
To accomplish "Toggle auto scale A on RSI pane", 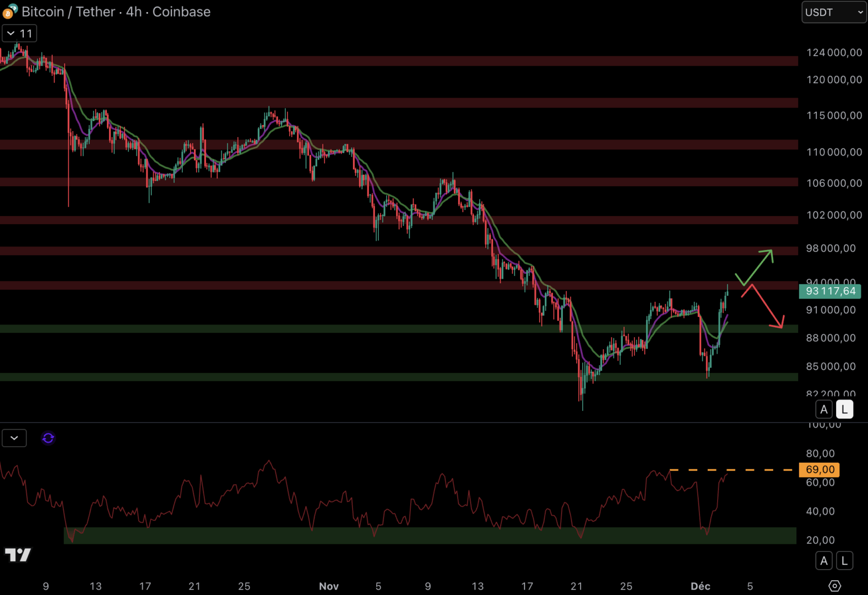I will pos(824,561).
